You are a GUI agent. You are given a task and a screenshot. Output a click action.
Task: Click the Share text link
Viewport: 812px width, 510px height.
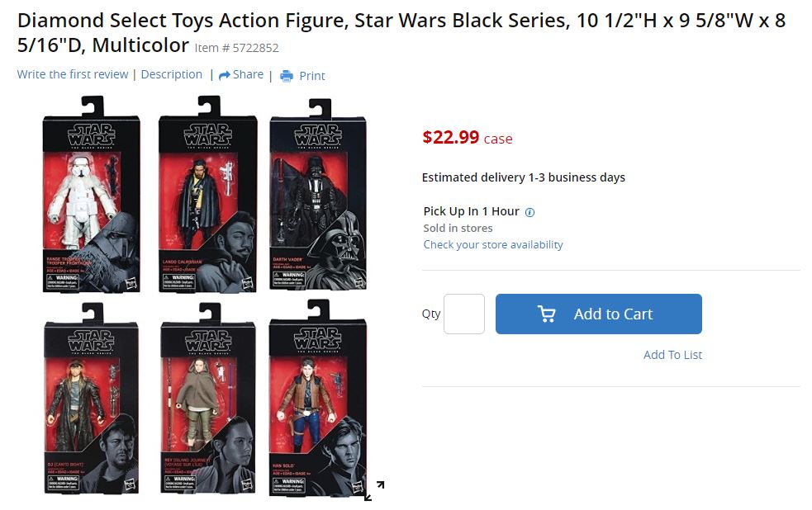pos(248,74)
